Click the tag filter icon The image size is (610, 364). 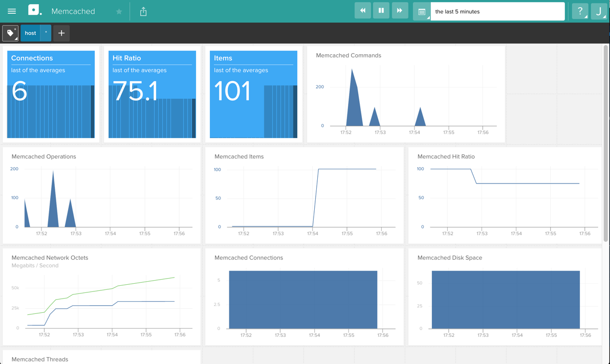coord(10,33)
